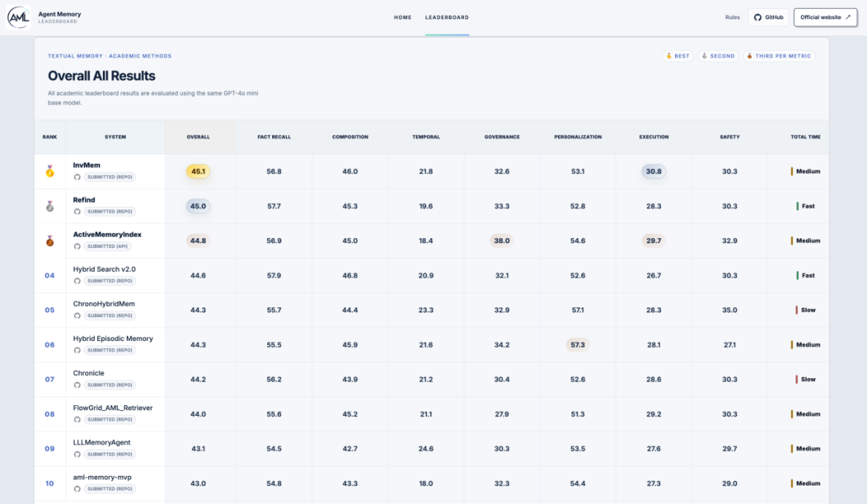867x504 pixels.
Task: Click GitHub icon under LLLMemoryAgent
Action: [x=77, y=454]
